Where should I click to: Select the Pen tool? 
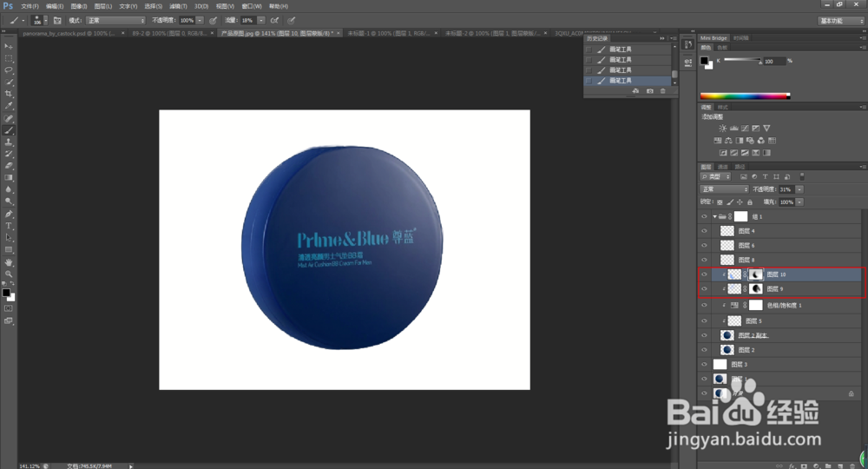pyautogui.click(x=9, y=214)
